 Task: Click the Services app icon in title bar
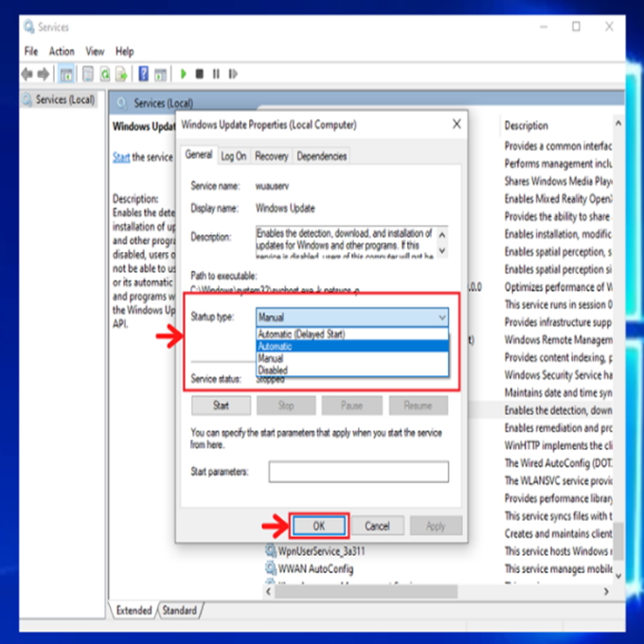point(28,27)
